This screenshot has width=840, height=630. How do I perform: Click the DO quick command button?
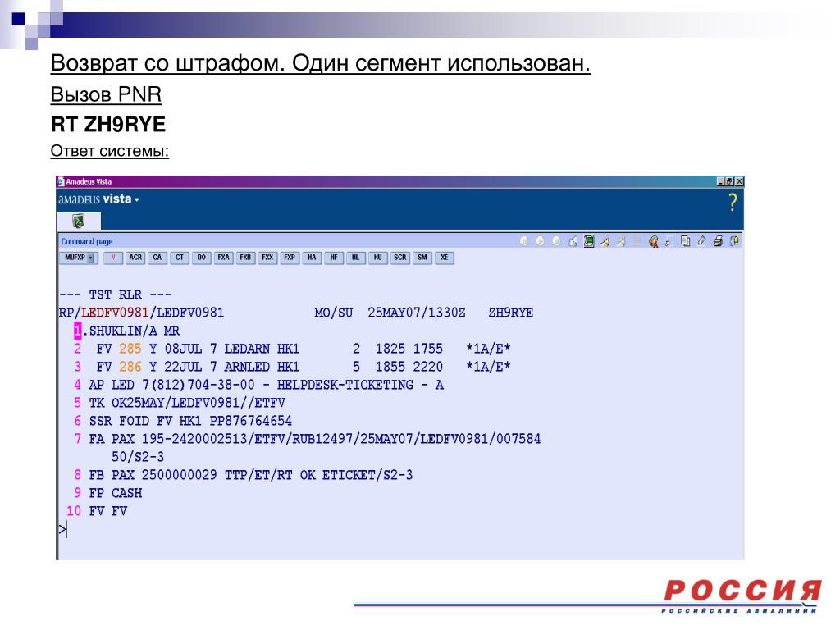(202, 258)
